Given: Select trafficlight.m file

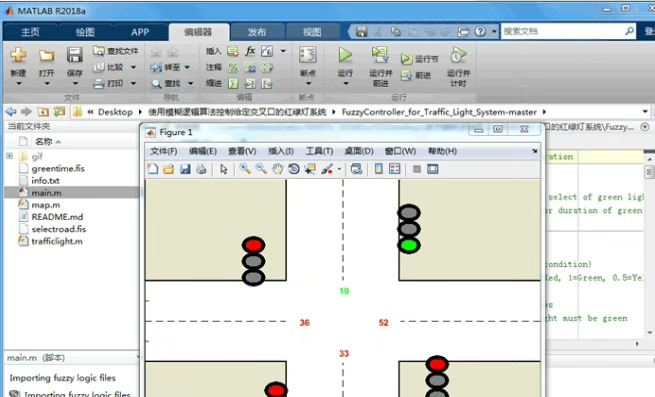Looking at the screenshot, I should (57, 241).
